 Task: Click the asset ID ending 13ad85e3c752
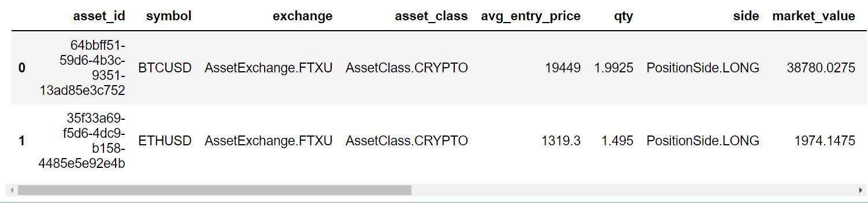pyautogui.click(x=81, y=68)
